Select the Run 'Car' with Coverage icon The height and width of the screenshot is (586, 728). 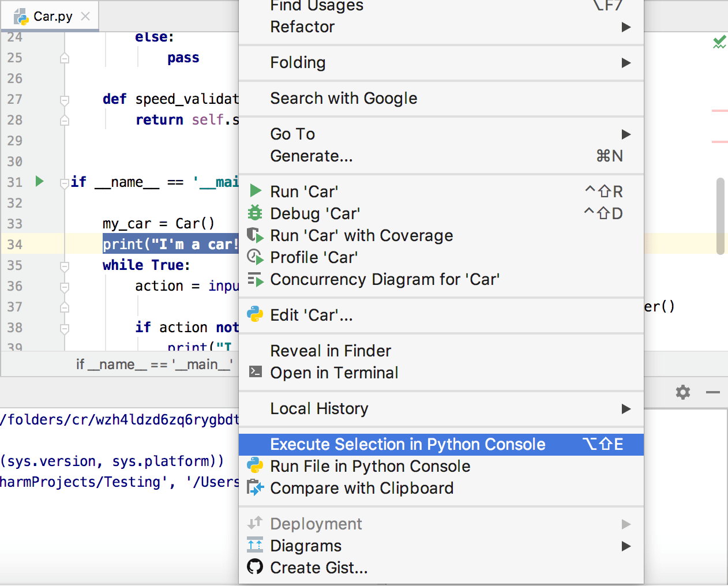pyautogui.click(x=256, y=235)
